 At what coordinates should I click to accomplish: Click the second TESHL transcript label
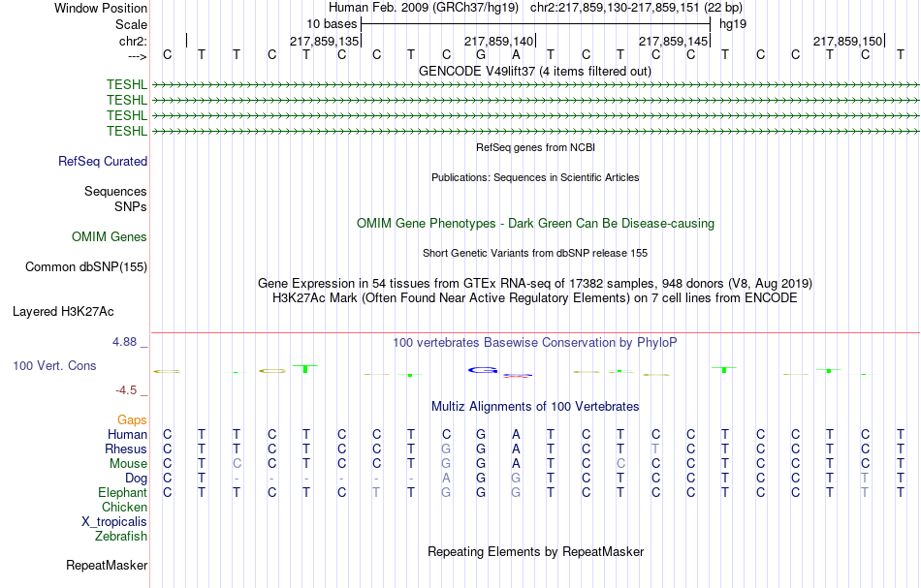[127, 100]
